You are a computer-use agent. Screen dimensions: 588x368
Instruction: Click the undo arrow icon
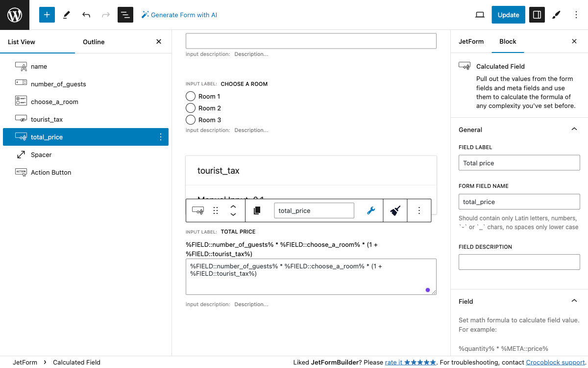click(x=86, y=15)
